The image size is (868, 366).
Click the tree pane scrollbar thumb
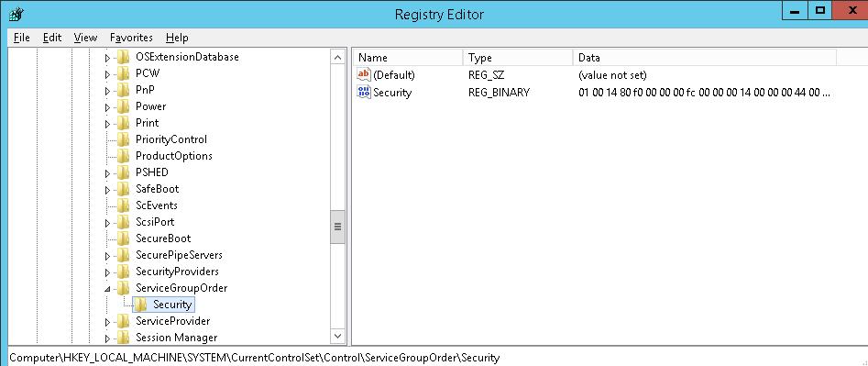click(337, 227)
